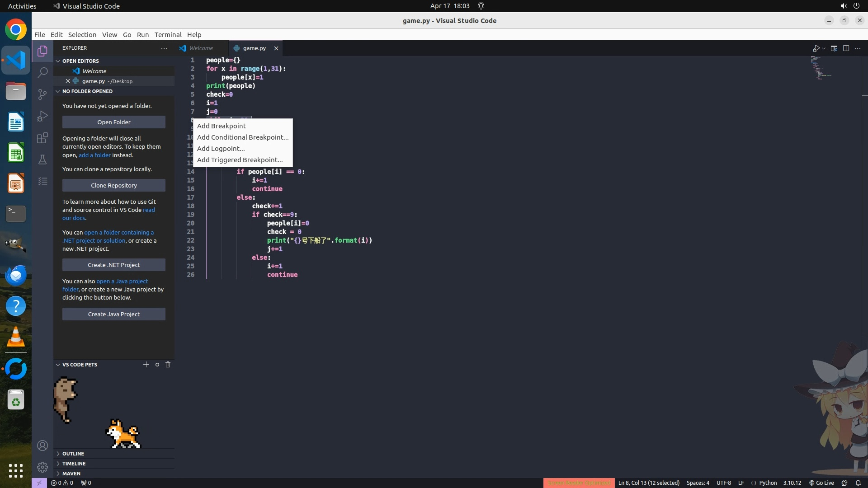Click the Split Editor Right icon
The width and height of the screenshot is (868, 488).
click(846, 48)
